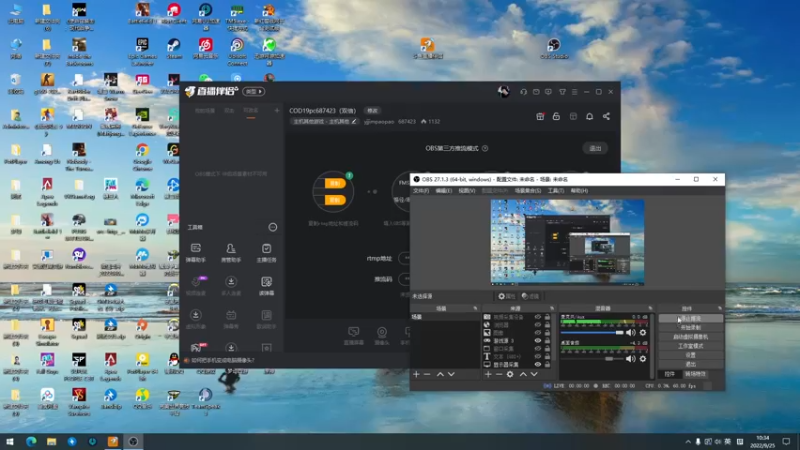Viewport: 800px width, 450px height.
Task: Add a source with plus in OBS Sources
Action: (x=488, y=374)
